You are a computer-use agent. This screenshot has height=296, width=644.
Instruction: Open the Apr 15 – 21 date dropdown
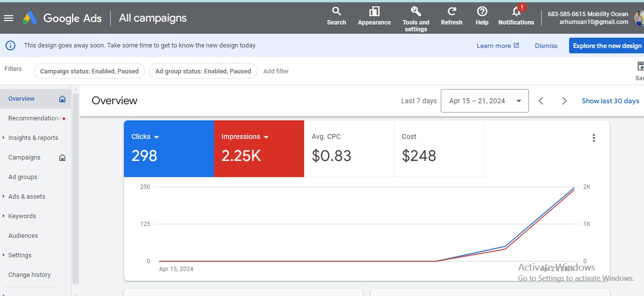(484, 101)
